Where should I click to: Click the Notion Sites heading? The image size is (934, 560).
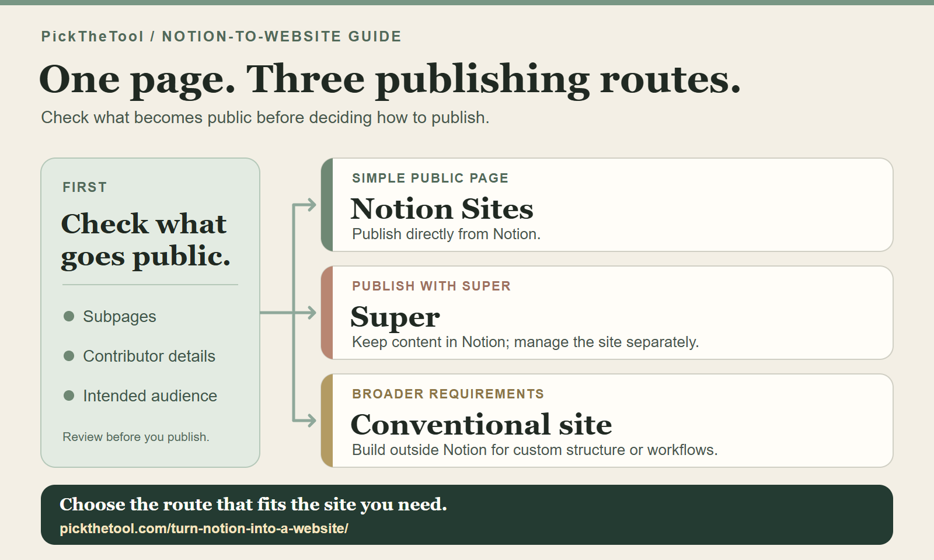[442, 209]
